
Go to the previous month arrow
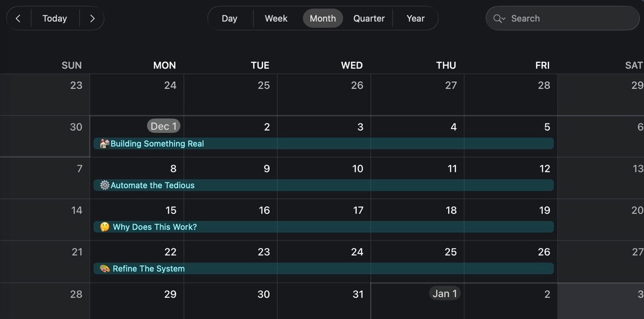tap(18, 19)
